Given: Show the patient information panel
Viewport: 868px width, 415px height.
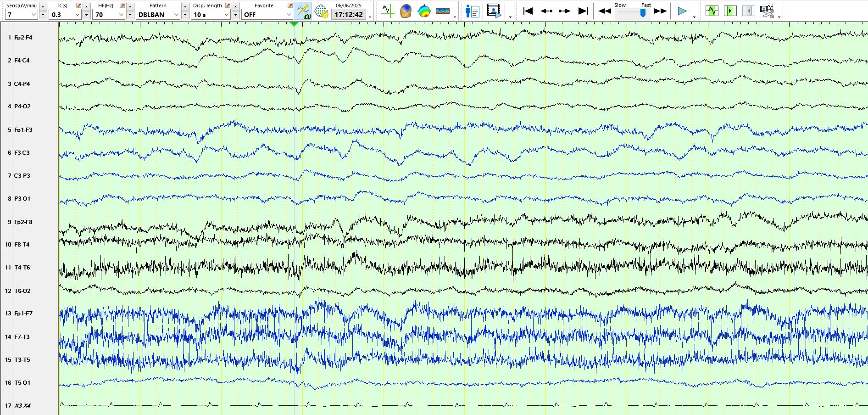Looking at the screenshot, I should pos(472,11).
